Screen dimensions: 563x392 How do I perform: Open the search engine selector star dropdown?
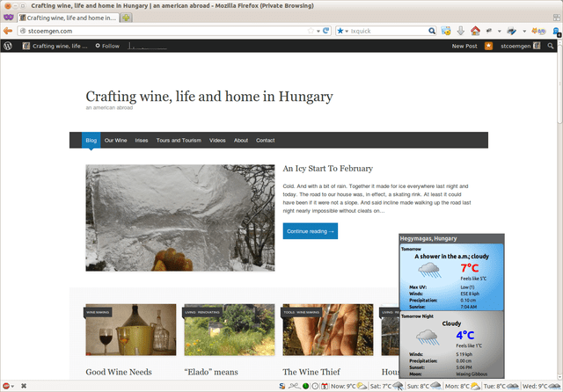342,31
